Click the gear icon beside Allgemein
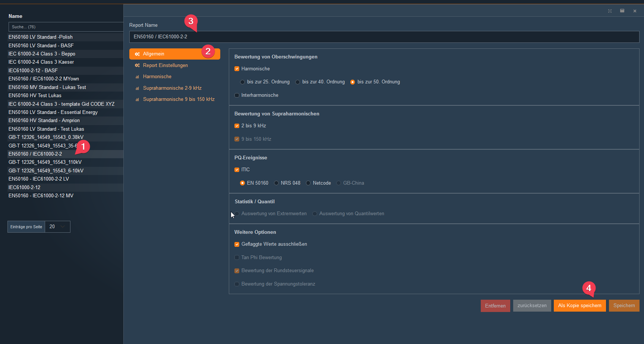644x344 pixels. pos(137,54)
